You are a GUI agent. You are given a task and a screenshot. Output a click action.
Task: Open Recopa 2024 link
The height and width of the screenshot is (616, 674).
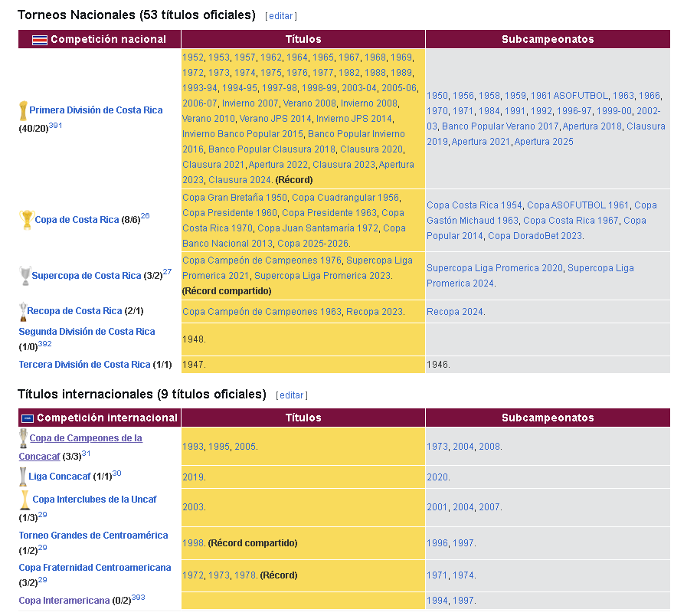point(455,312)
